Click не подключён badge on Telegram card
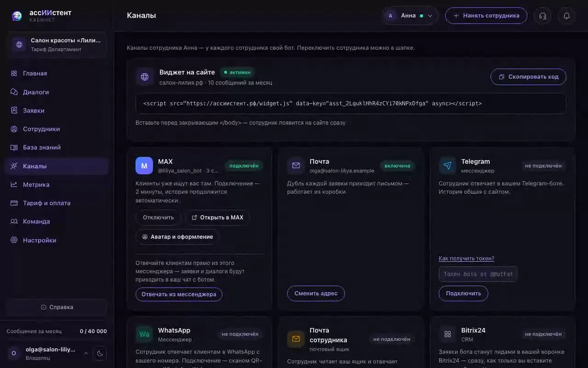 (x=543, y=166)
